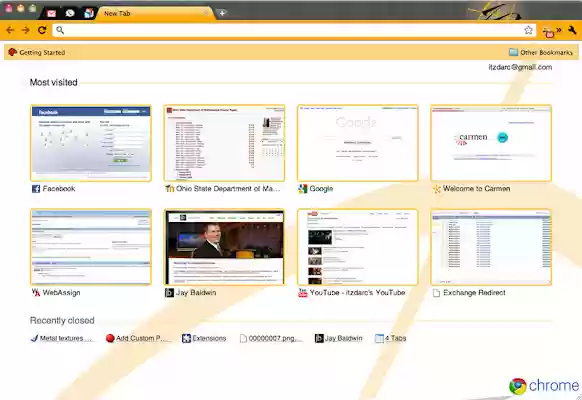582x400 pixels.
Task: Open the Getting Started bookmark
Action: pyautogui.click(x=37, y=52)
